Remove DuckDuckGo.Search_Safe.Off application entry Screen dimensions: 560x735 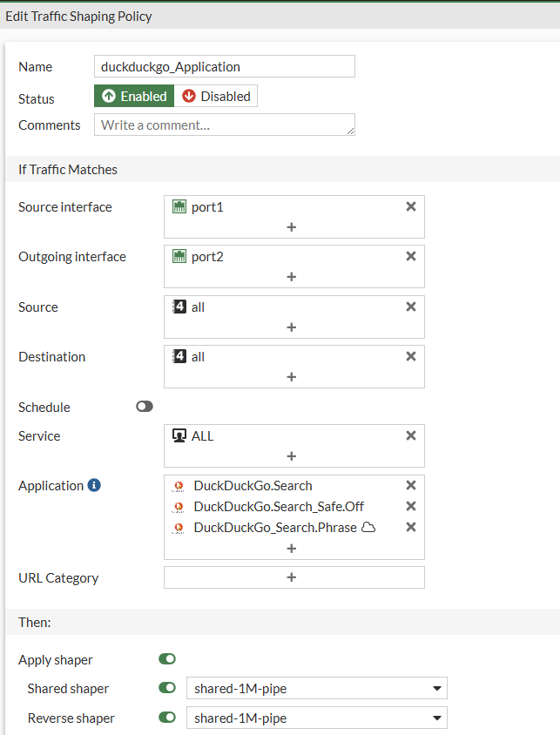pos(411,506)
